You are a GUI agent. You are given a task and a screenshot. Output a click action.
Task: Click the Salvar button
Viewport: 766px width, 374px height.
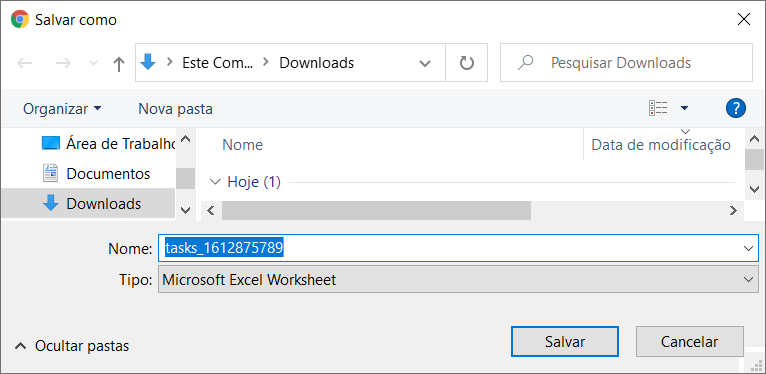click(x=565, y=342)
